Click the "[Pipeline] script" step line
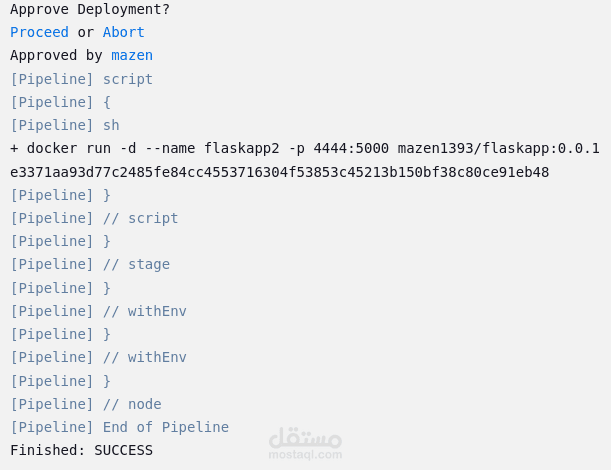 (x=81, y=79)
